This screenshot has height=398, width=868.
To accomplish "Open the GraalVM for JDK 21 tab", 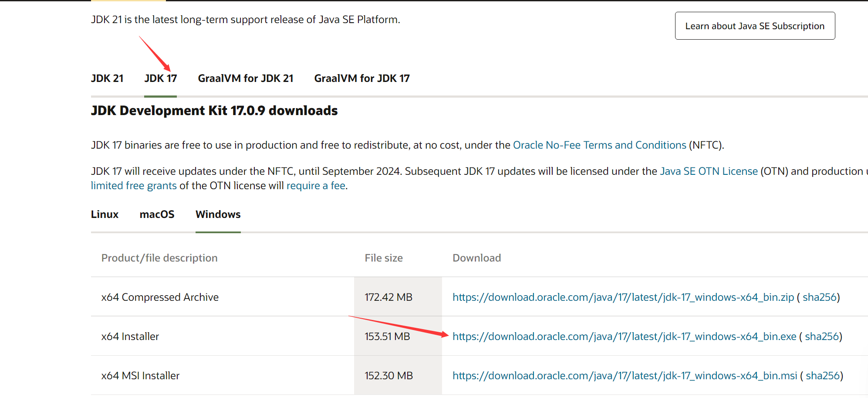I will point(246,78).
